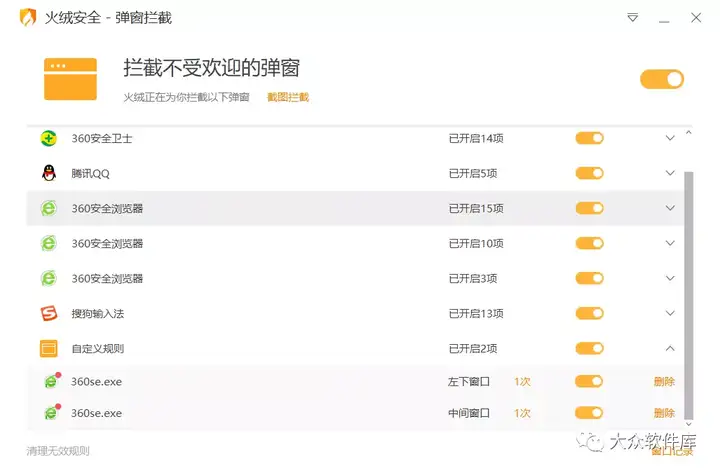Image resolution: width=720 pixels, height=473 pixels.
Task: Click the icon of 360se.exe 左下窗口 rule
Action: point(52,381)
